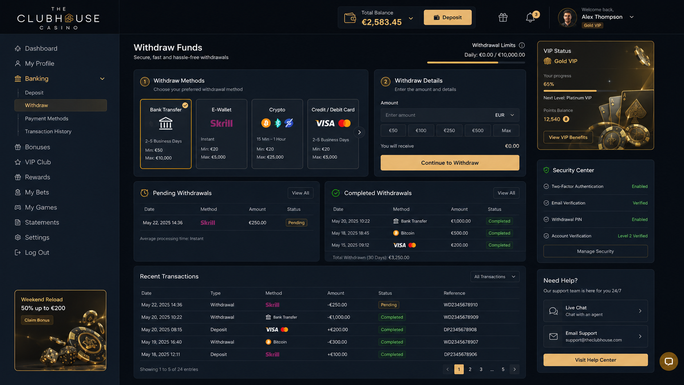Click the bank building icon in Bank Transfer

[165, 124]
